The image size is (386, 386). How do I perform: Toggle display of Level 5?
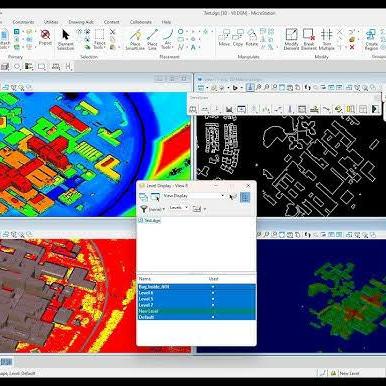pos(197,299)
